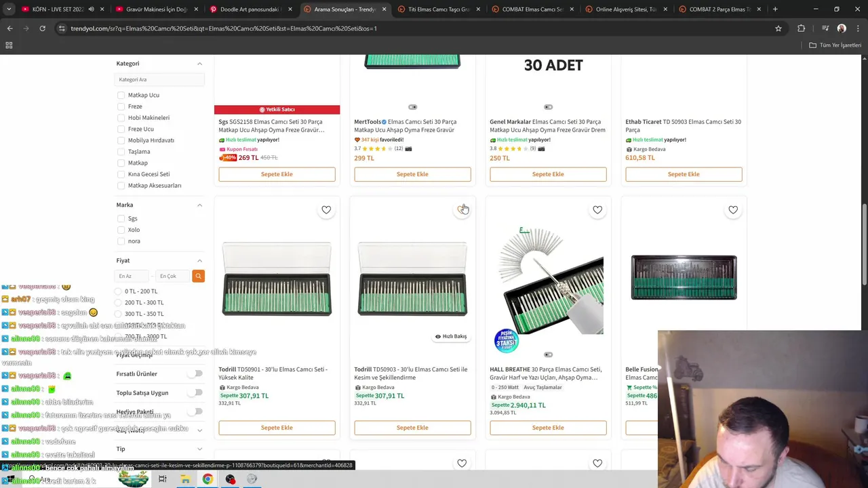Select the 0 TL - 200 TL price range
The width and height of the screenshot is (868, 488).
click(118, 291)
